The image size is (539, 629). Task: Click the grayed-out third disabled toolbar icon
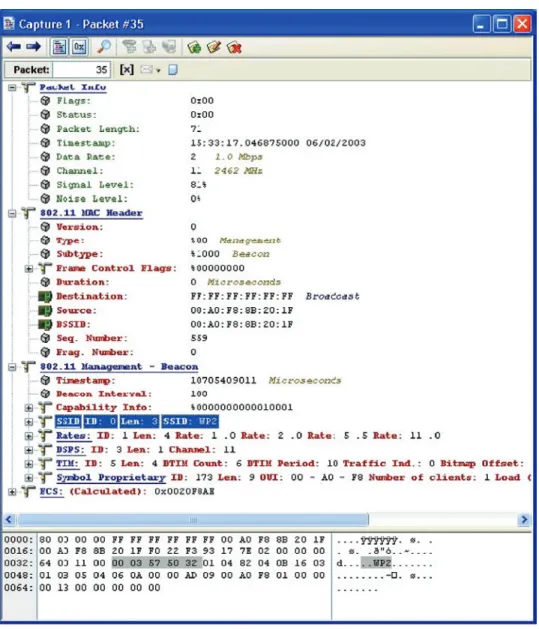169,47
